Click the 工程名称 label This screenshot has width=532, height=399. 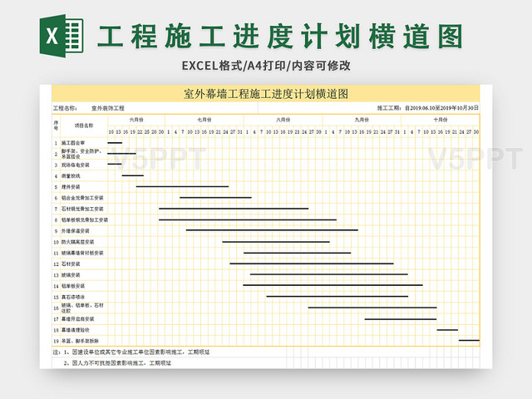(x=65, y=108)
